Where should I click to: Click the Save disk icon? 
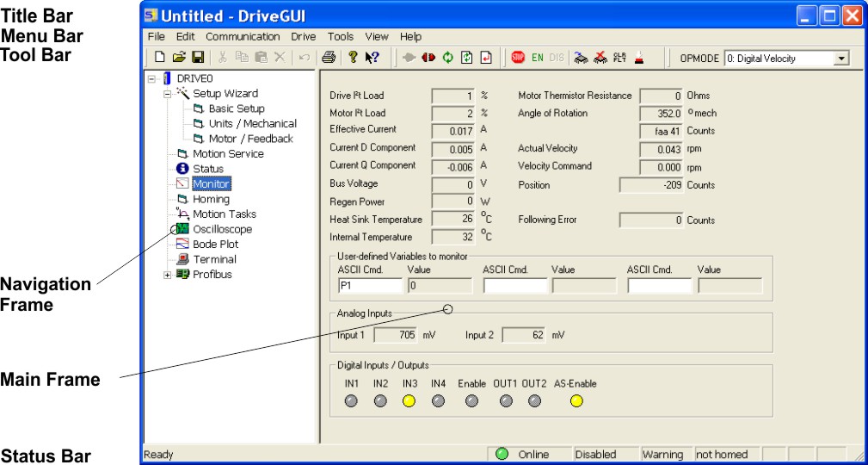(x=197, y=58)
